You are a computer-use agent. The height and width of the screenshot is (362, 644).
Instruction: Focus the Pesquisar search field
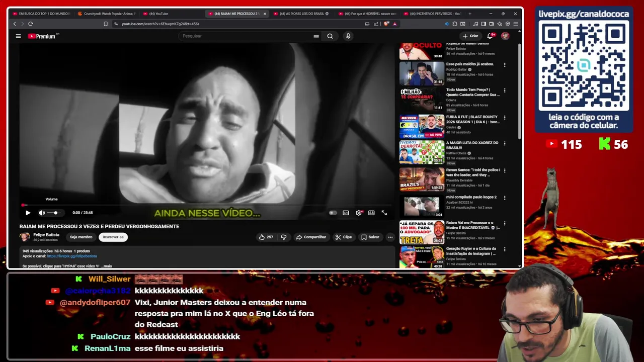[247, 36]
